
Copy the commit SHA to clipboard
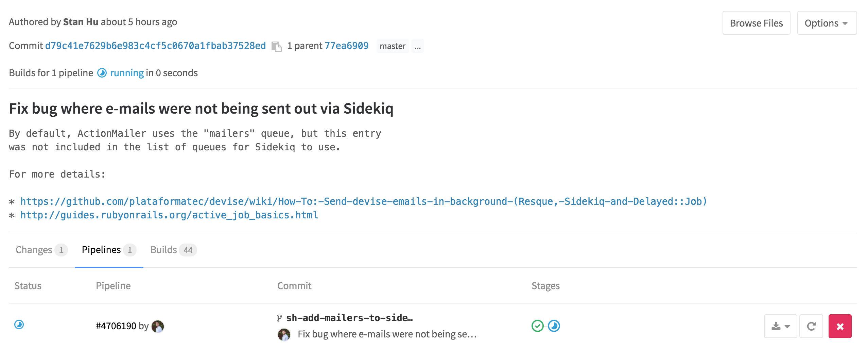[276, 46]
